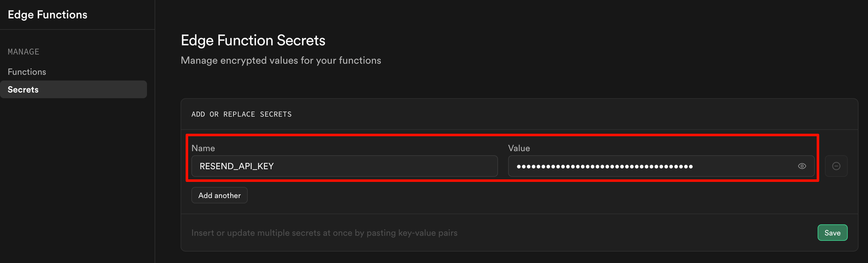
Task: Click the ADD OR REPLACE SECRETS header
Action: pyautogui.click(x=241, y=114)
